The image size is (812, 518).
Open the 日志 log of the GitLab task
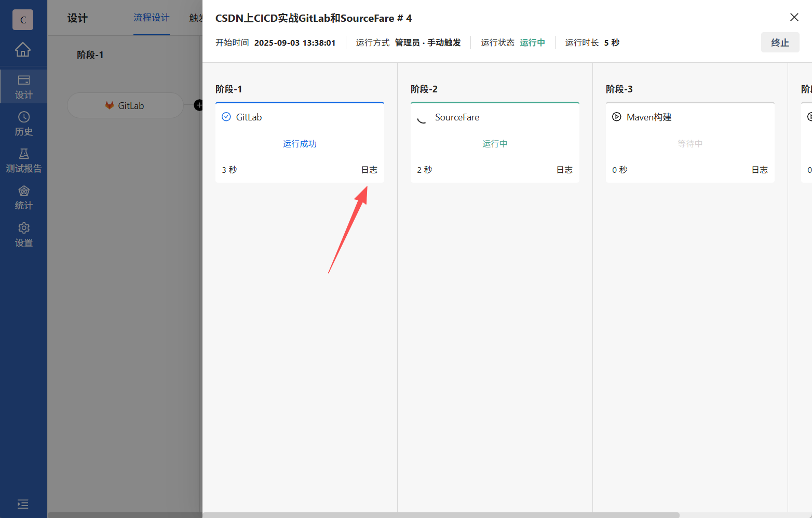[x=369, y=170]
